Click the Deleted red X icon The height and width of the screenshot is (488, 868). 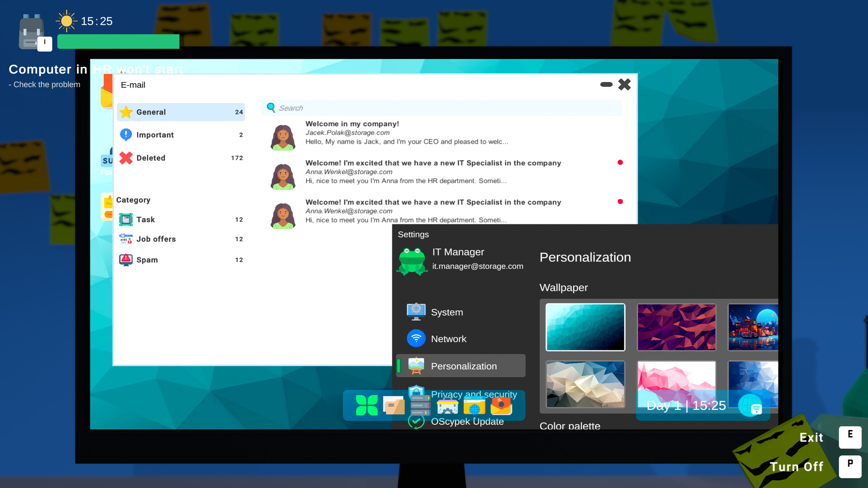click(x=126, y=157)
